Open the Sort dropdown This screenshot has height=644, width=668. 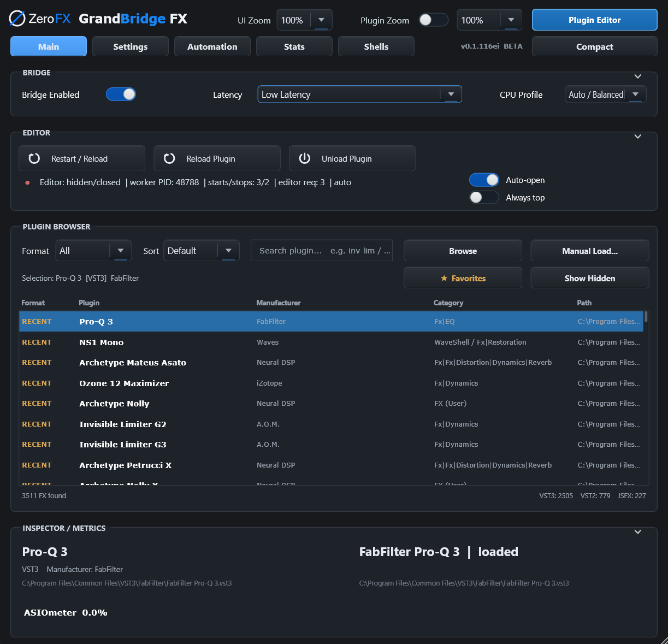click(201, 251)
